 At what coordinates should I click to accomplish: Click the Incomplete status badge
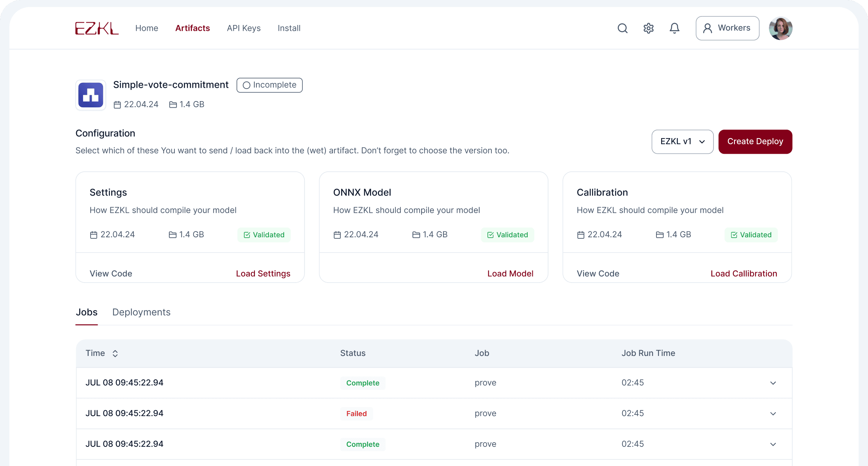270,85
